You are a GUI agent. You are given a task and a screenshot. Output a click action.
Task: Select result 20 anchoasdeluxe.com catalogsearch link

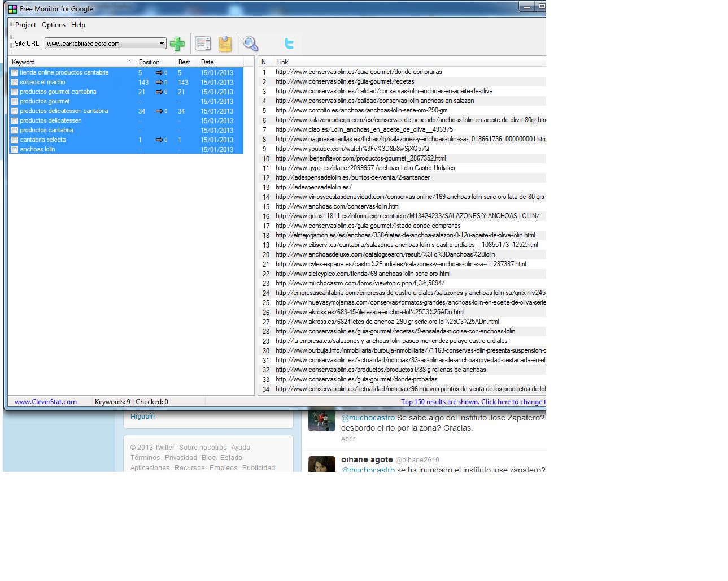point(385,254)
